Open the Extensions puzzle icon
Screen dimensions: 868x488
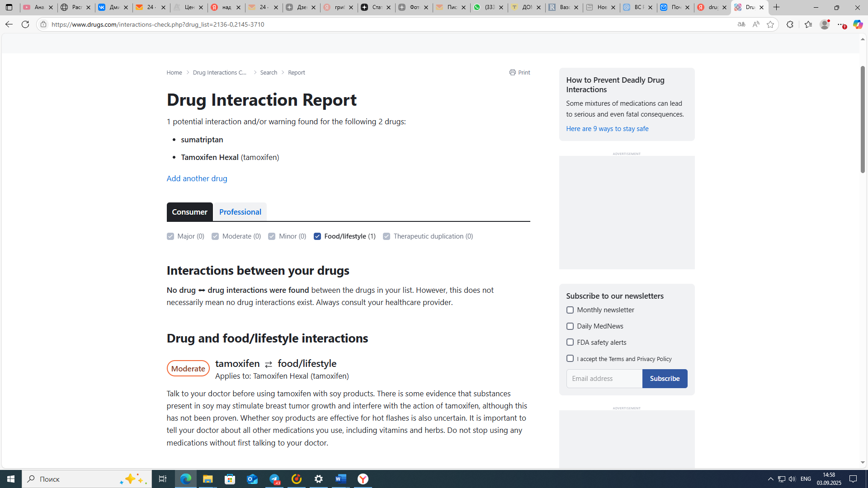pos(790,24)
